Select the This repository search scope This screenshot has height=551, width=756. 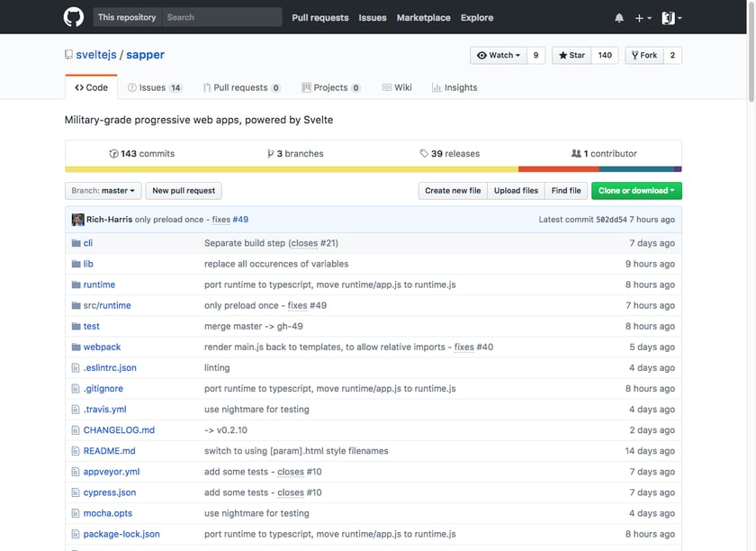click(127, 17)
